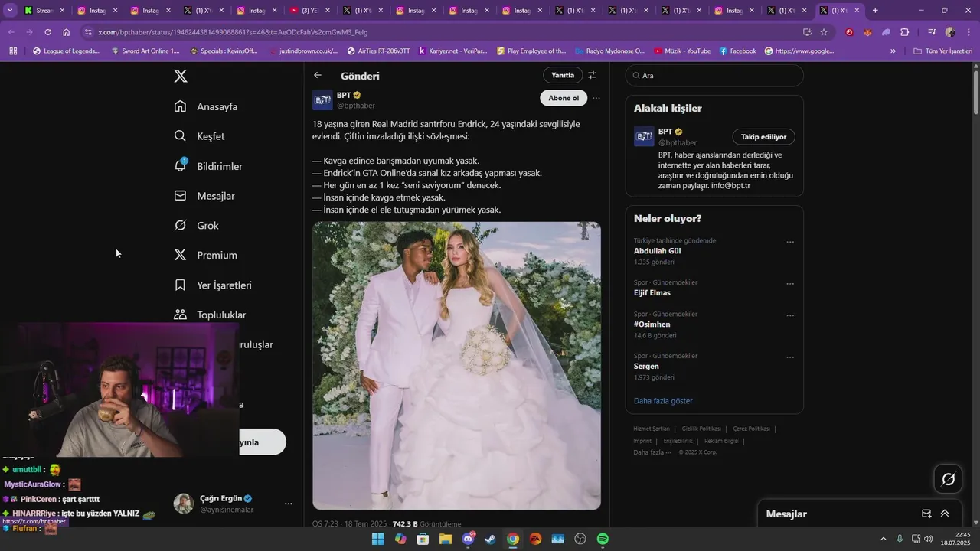Open the EA app from taskbar
Screen dimensions: 980x551
point(535,539)
